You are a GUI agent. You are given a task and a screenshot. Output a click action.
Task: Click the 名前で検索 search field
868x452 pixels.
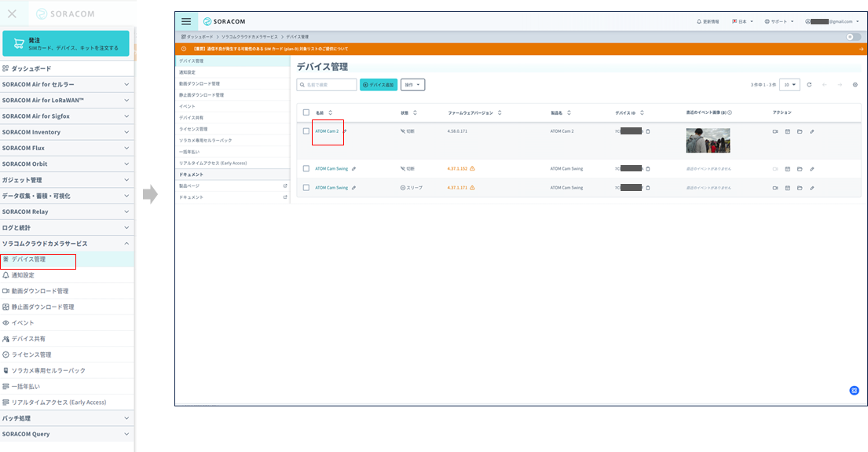(327, 85)
